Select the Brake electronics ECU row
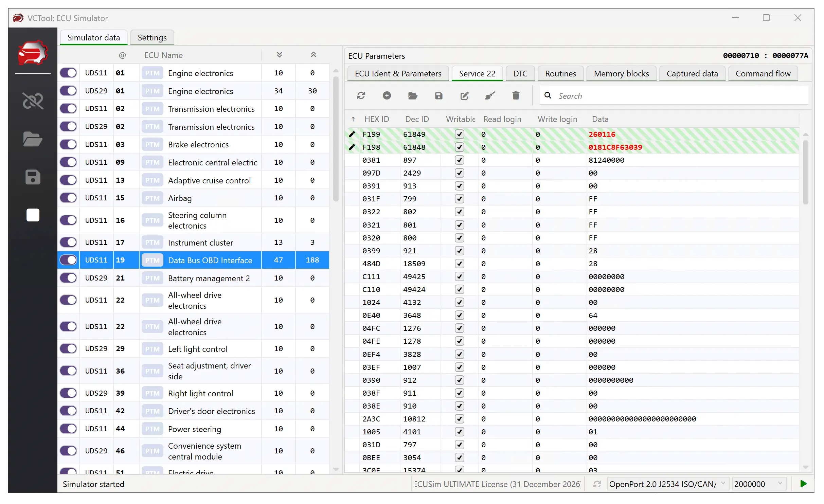 198,145
